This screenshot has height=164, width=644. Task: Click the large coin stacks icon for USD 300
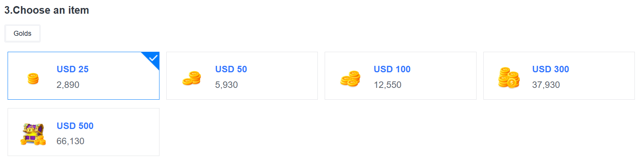coord(509,78)
